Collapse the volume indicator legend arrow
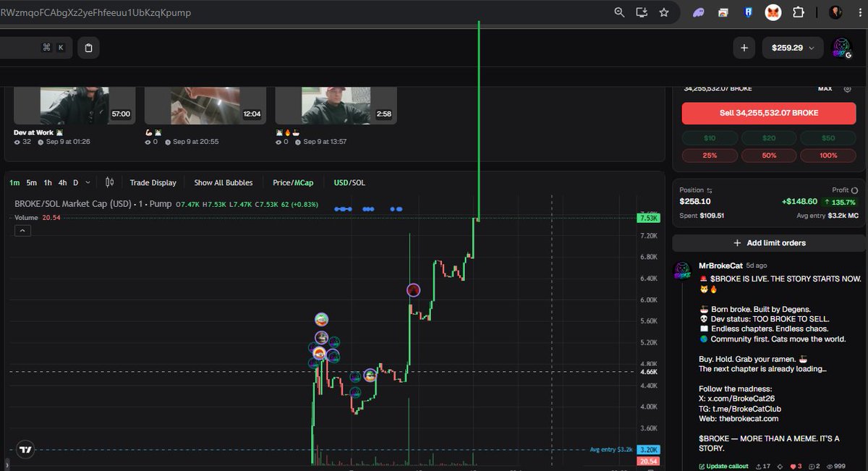The height and width of the screenshot is (471, 868). tap(22, 231)
